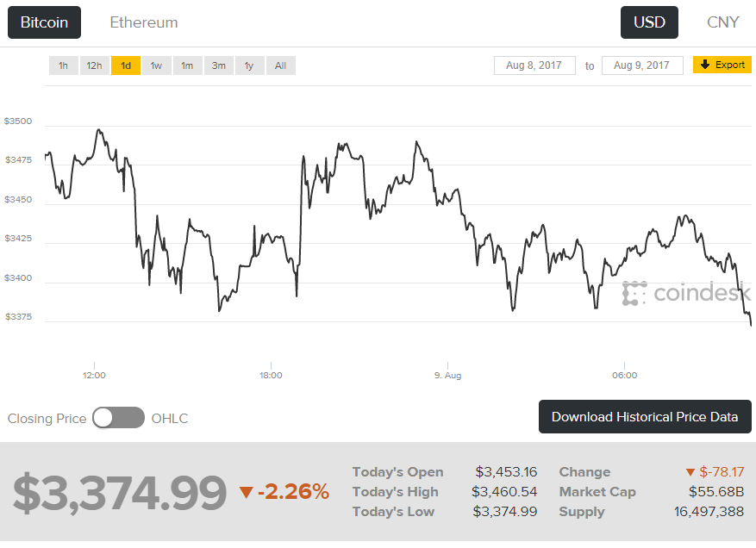This screenshot has height=548, width=756.
Task: Select the 12h time range
Action: [94, 65]
